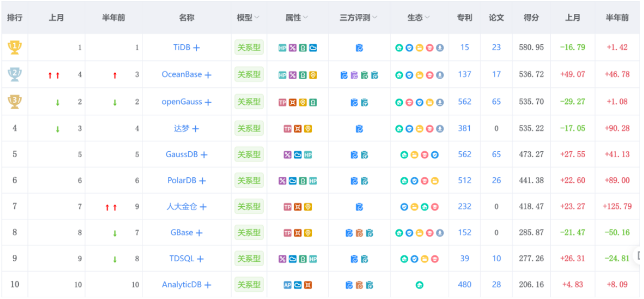Click the plus icon next to 达梦
Viewport: 644px width, 299px height.
tap(195, 129)
